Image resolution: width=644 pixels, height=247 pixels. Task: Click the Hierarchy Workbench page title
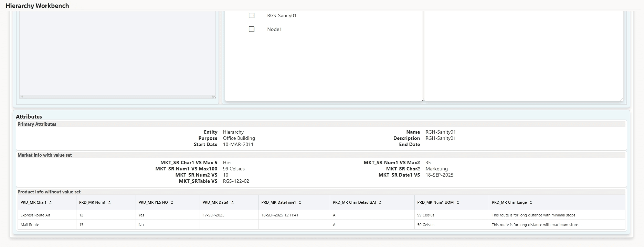tap(37, 6)
